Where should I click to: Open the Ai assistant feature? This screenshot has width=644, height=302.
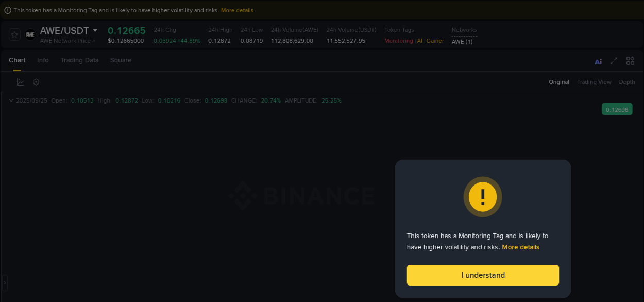pos(598,61)
